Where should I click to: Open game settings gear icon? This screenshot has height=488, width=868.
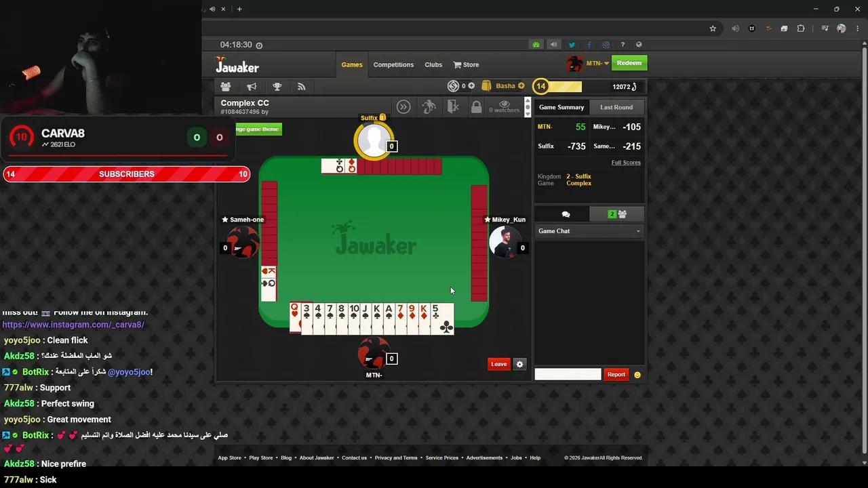tap(519, 364)
